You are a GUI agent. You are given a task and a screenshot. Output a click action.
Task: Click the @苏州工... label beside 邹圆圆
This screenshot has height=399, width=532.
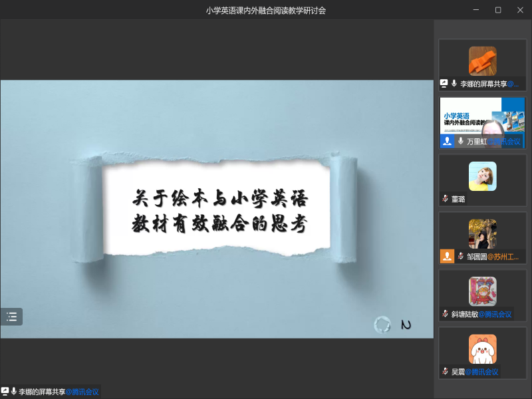[503, 257]
